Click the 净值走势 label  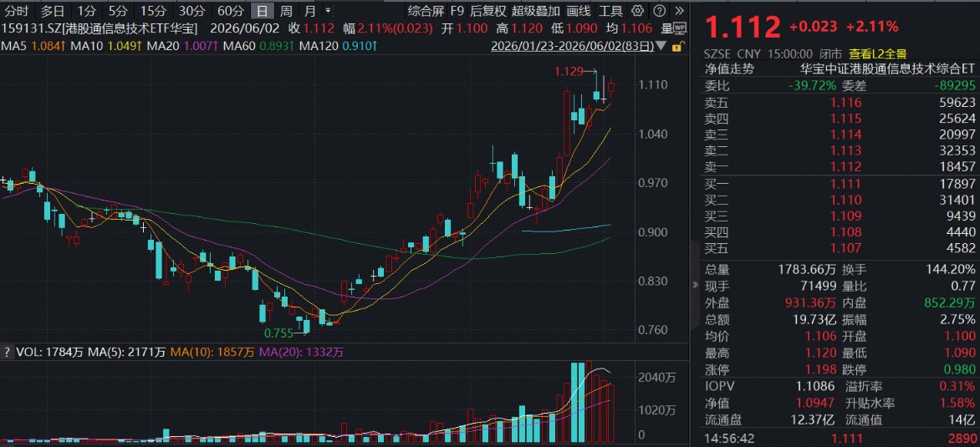tap(729, 69)
